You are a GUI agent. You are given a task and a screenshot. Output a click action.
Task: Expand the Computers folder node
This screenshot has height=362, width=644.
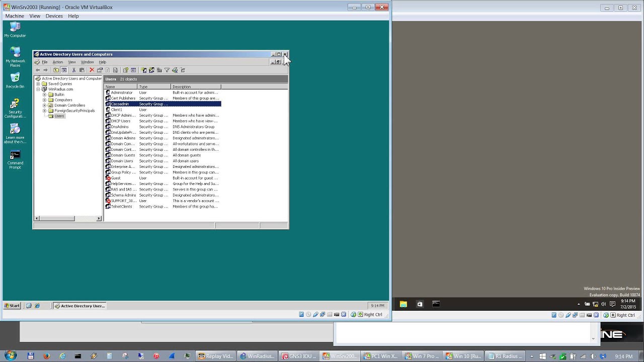[44, 100]
